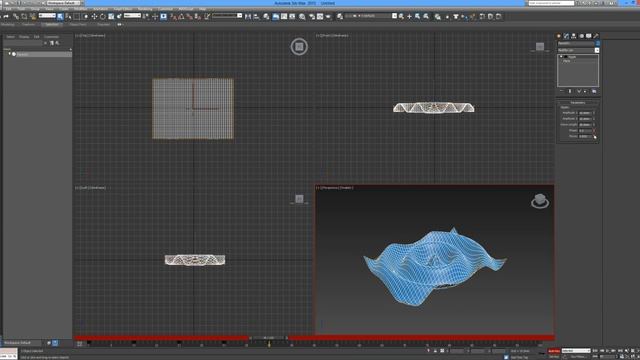Open the Schematic View icon

pos(293,16)
